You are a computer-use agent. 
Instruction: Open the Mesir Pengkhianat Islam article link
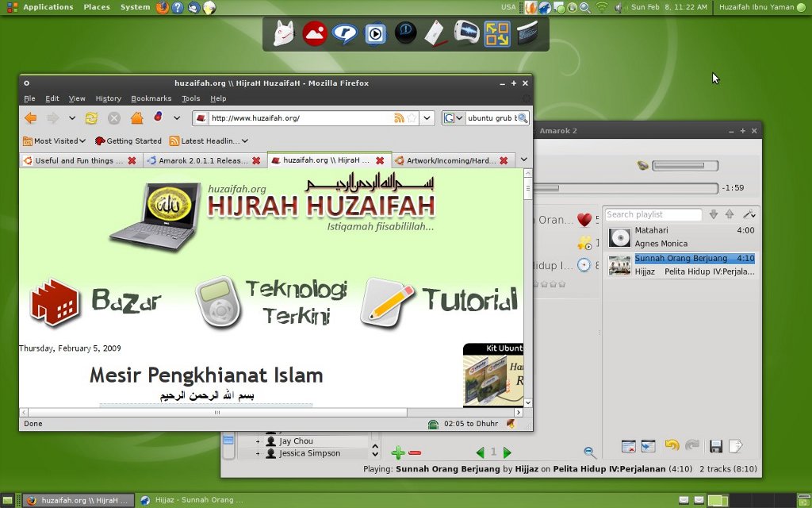(x=206, y=375)
